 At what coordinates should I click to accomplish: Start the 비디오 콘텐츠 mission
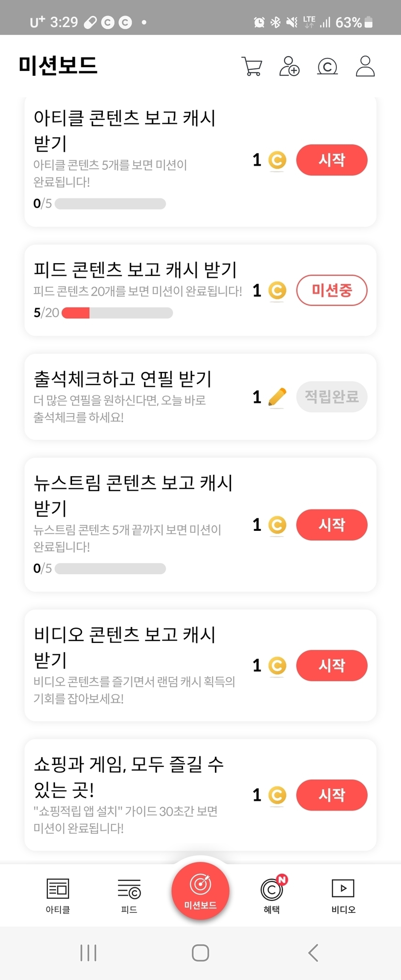331,666
